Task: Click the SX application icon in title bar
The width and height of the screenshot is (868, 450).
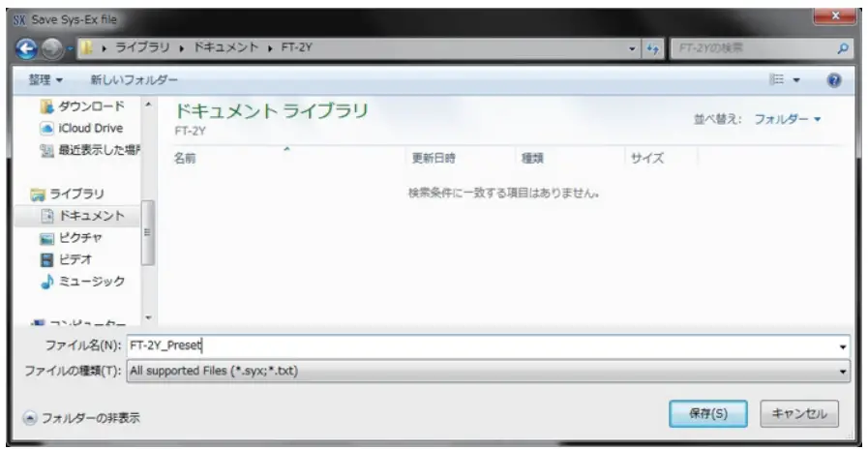Action: pyautogui.click(x=19, y=20)
